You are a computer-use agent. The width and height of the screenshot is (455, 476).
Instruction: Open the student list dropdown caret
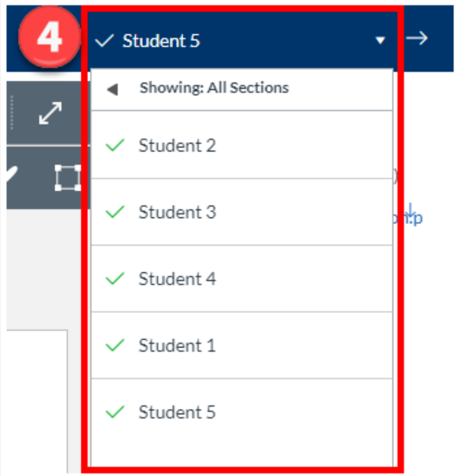coord(380,40)
